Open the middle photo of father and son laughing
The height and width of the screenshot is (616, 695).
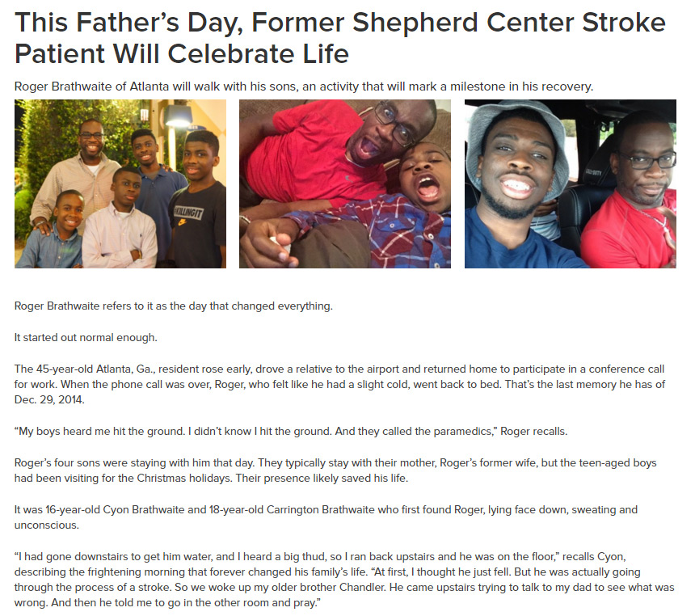coord(345,184)
